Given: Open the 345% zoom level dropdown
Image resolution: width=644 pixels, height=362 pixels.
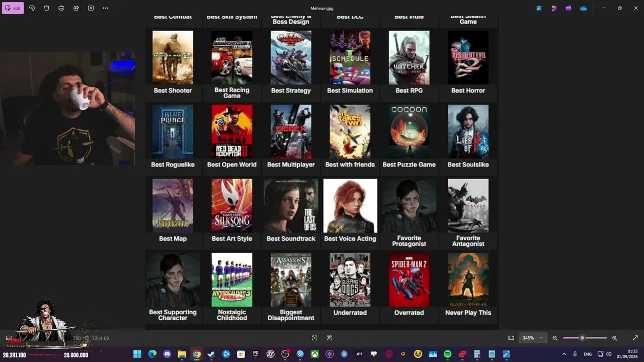Looking at the screenshot, I should point(532,338).
